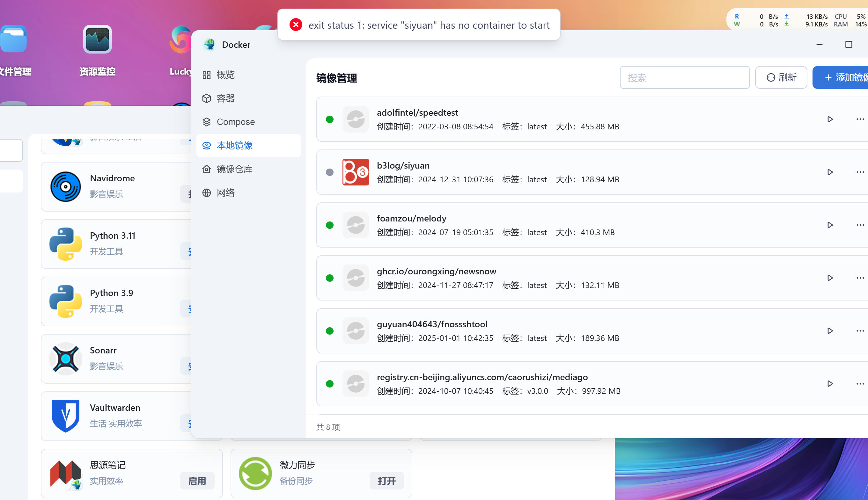The image size is (868, 500).
Task: Click the gray status dot of b3log/siyuan
Action: 329,172
